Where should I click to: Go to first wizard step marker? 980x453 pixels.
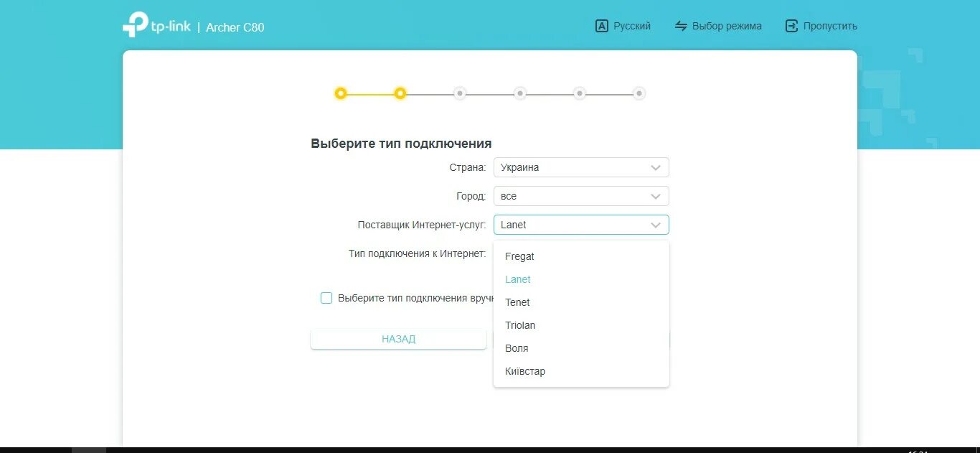341,93
